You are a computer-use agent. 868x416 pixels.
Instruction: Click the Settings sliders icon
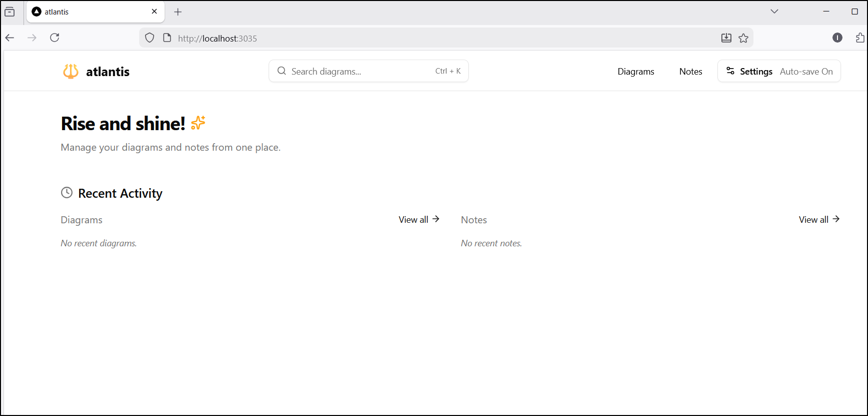730,71
